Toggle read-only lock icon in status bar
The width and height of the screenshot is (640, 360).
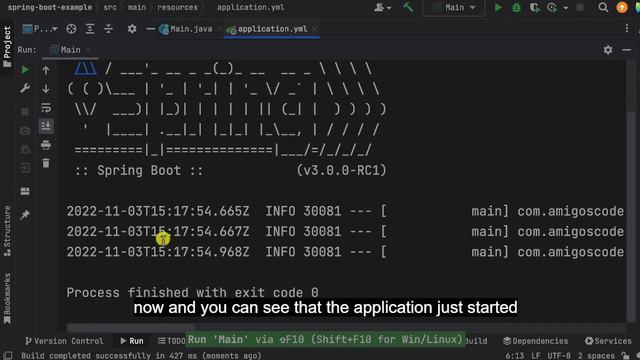(625, 356)
